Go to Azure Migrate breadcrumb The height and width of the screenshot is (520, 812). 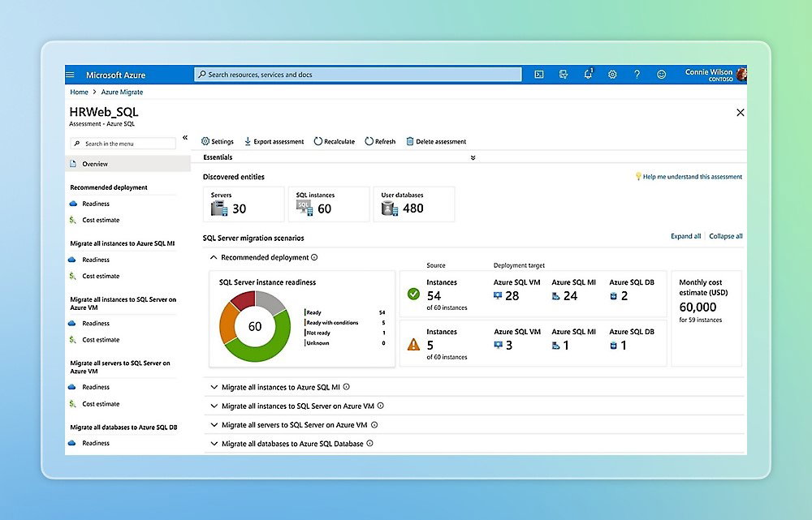(122, 92)
